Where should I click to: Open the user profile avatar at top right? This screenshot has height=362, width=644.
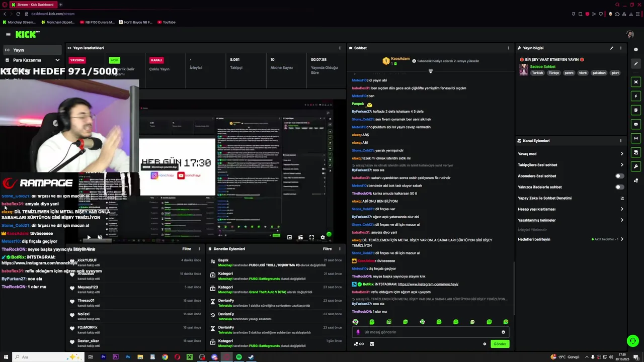[x=630, y=34]
